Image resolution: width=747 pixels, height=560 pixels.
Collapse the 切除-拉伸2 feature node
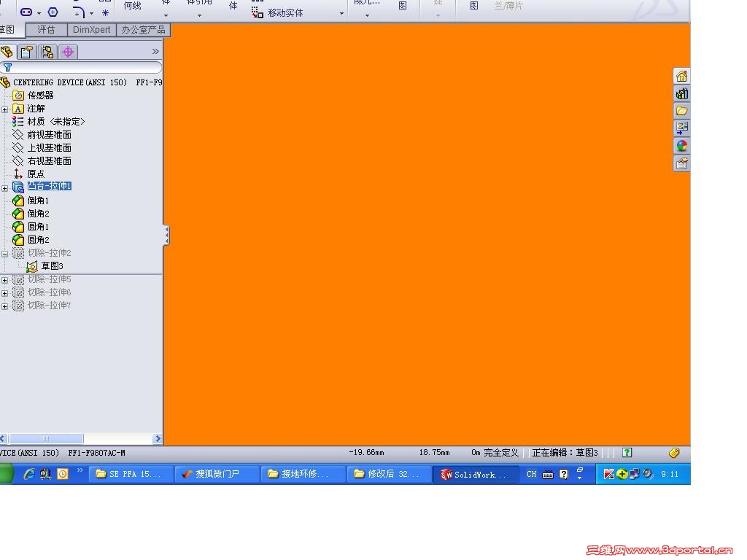[x=5, y=254]
